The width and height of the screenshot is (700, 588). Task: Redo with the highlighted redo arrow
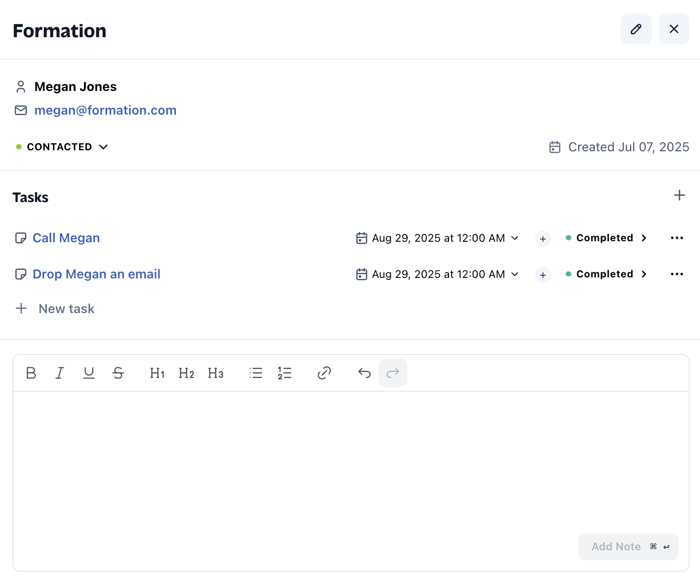[x=393, y=373]
